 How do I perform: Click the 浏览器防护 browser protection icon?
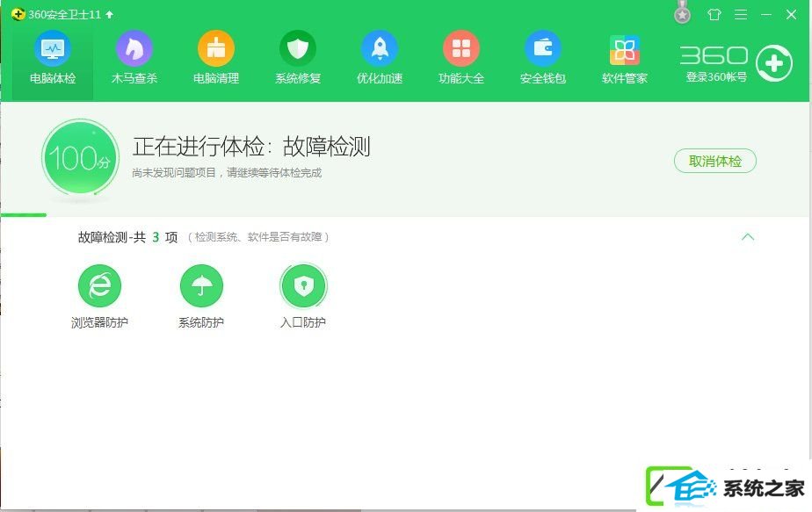pyautogui.click(x=99, y=285)
